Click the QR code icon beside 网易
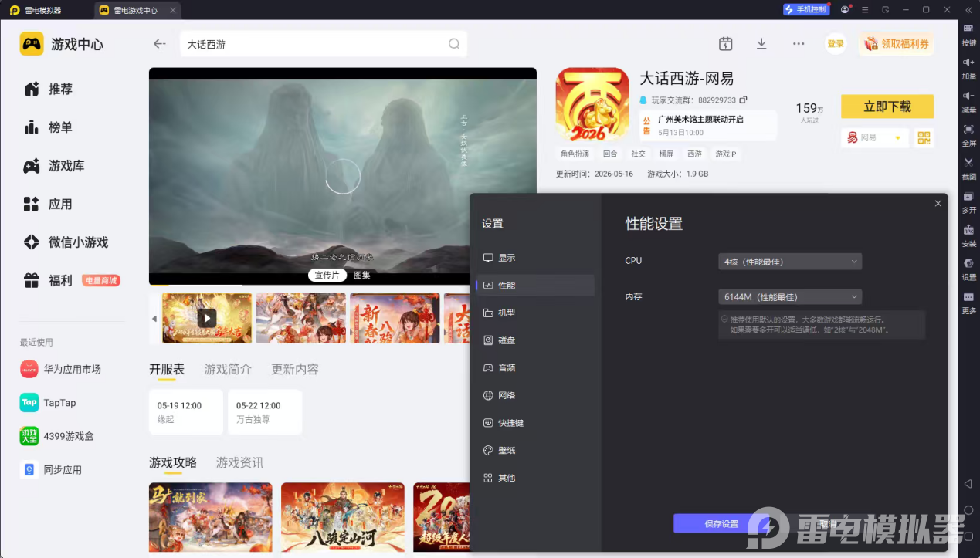 click(x=924, y=137)
